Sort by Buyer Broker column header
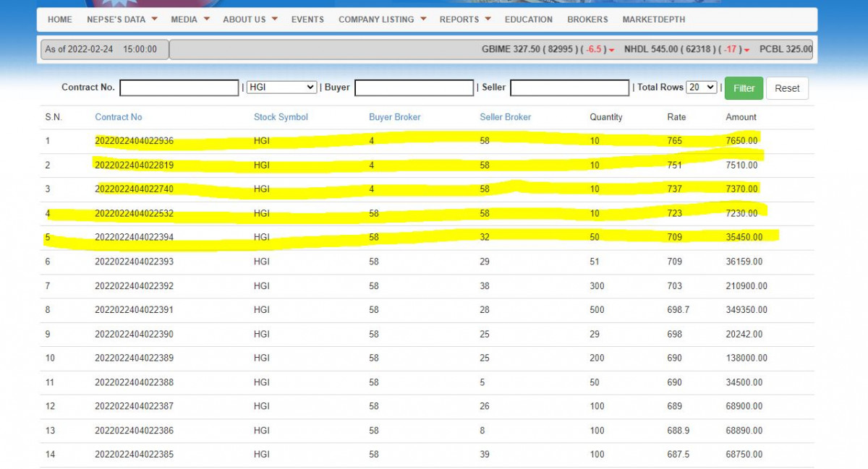Viewport: 868px width, 469px height. tap(395, 117)
